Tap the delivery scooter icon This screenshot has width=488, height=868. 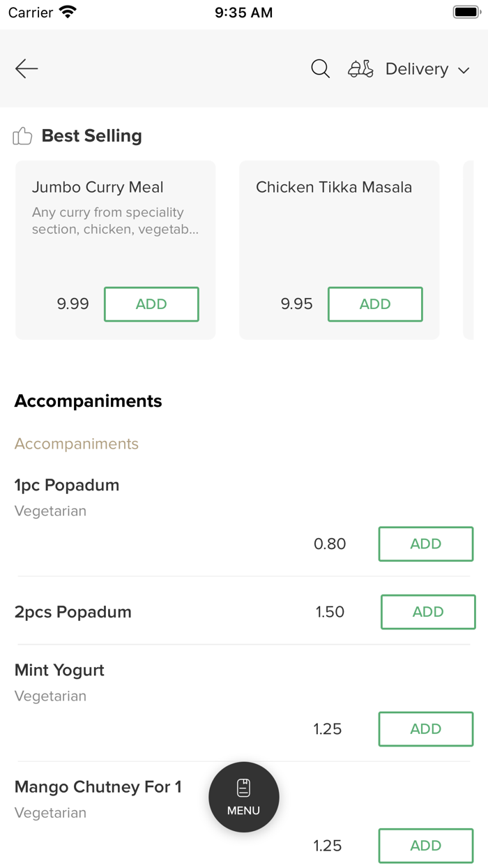point(360,68)
